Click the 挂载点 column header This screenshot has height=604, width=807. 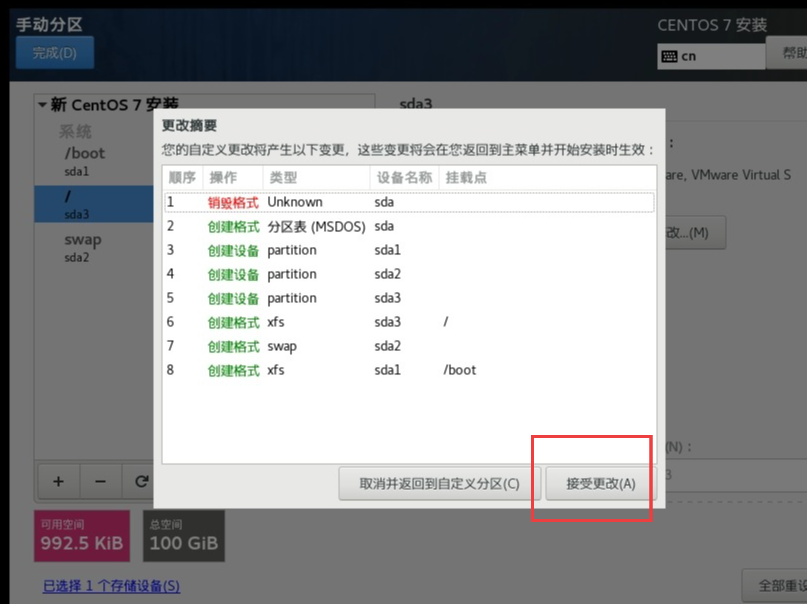point(547,177)
